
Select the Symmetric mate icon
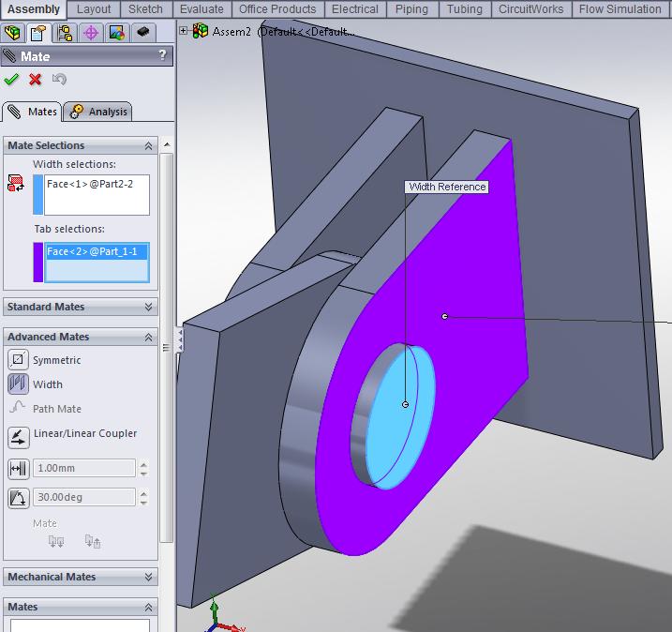[x=18, y=359]
